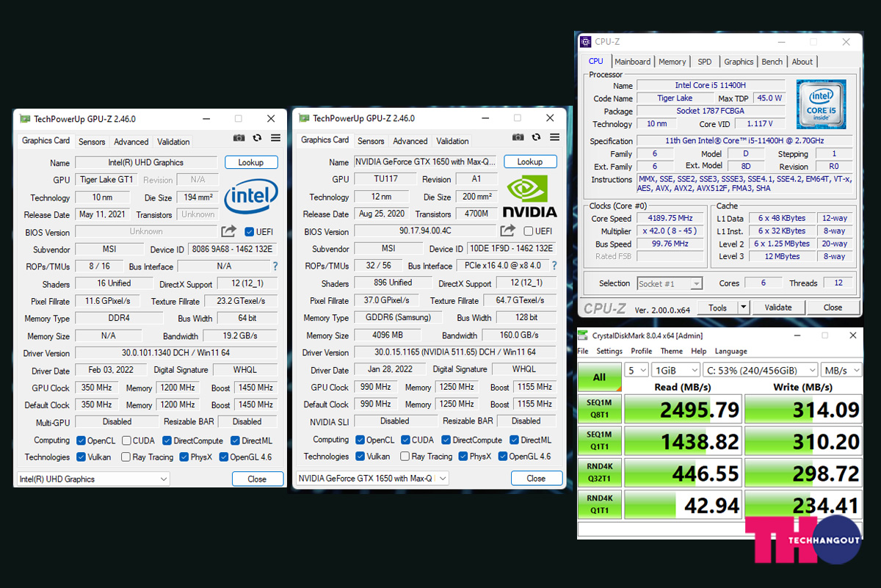Viewport: 881px width, 588px height.
Task: Click the screenshot camera icon in Intel GPU-Z window
Action: coord(239,138)
